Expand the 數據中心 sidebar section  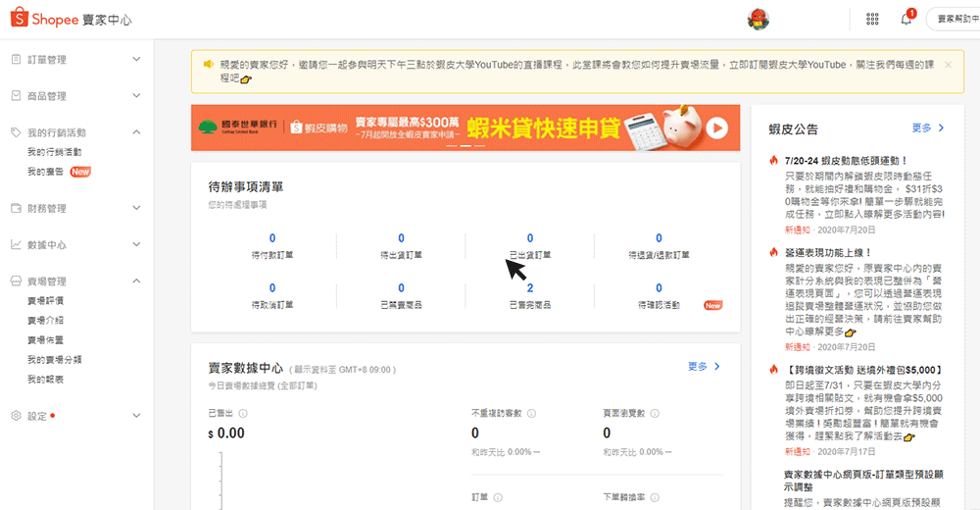tap(136, 244)
